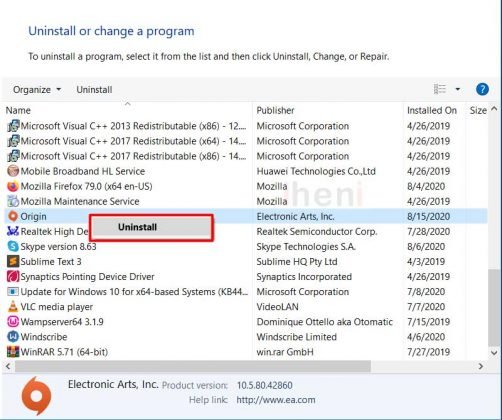The image size is (502, 420).
Task: Click the Wampserver64 icon
Action: (x=13, y=322)
